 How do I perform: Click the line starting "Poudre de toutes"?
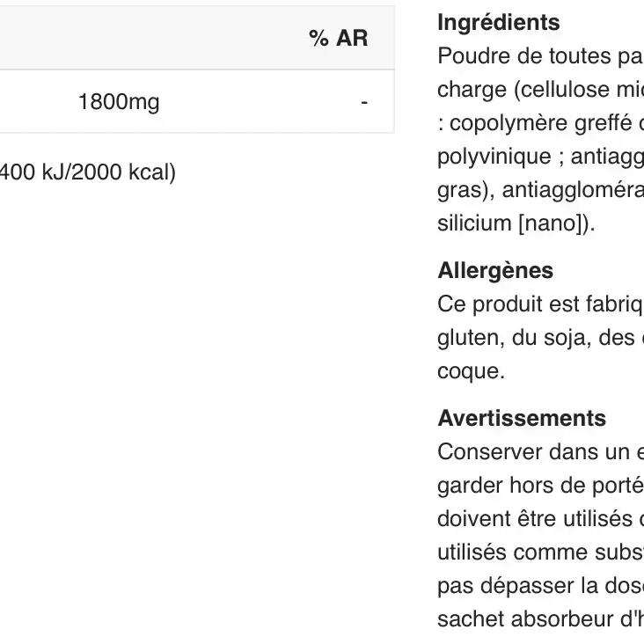(x=540, y=56)
